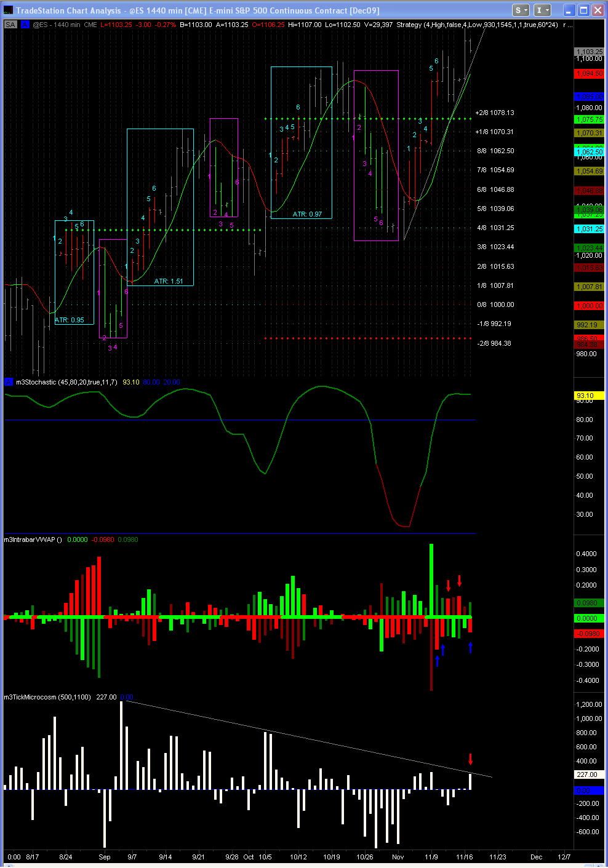Click the red L=1103.25 last price value
608x868 pixels.
[x=116, y=25]
